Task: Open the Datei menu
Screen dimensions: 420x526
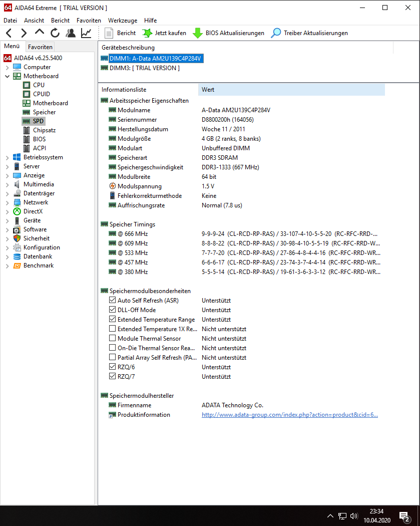Action: tap(10, 21)
